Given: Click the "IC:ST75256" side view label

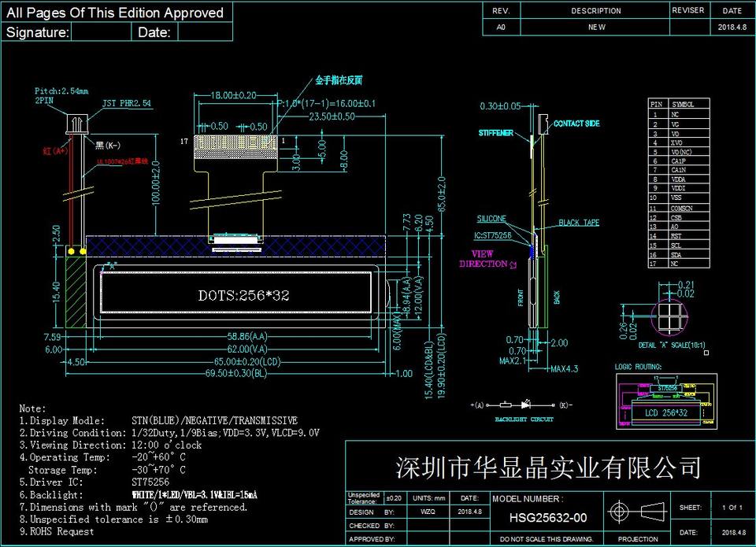Looking at the screenshot, I should coord(492,235).
